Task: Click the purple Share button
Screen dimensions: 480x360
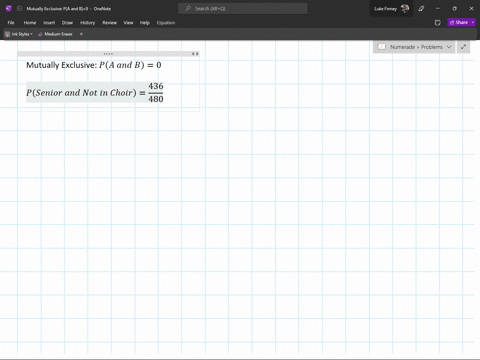Action: pyautogui.click(x=458, y=22)
